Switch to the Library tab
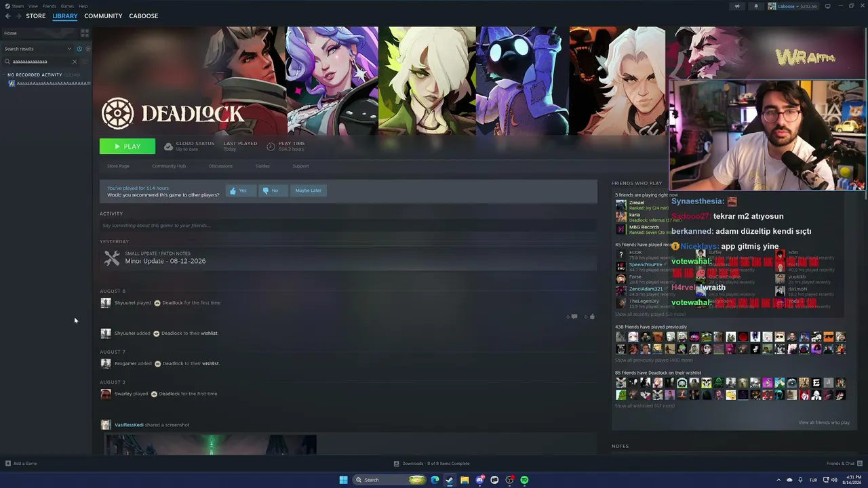The height and width of the screenshot is (488, 868). pyautogui.click(x=65, y=16)
